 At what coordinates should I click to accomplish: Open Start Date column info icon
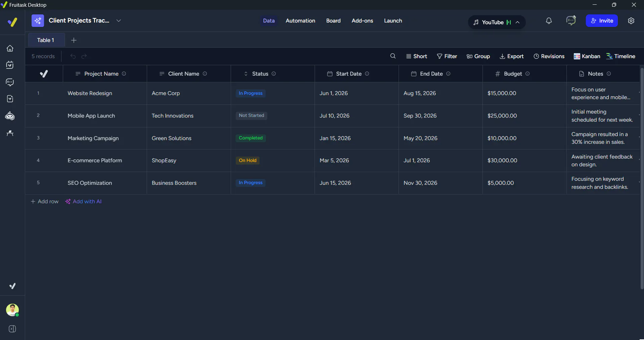point(367,74)
